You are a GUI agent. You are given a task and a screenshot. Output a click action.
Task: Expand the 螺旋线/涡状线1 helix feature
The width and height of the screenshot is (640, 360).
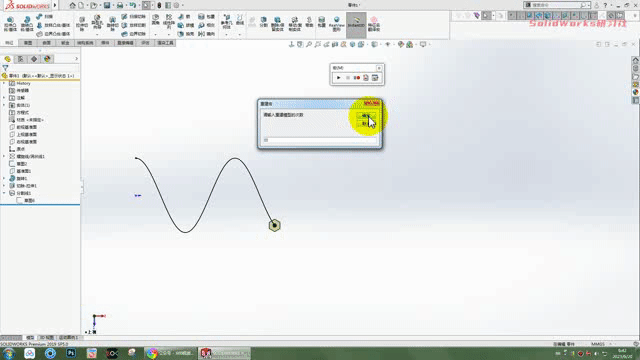pos(4,156)
